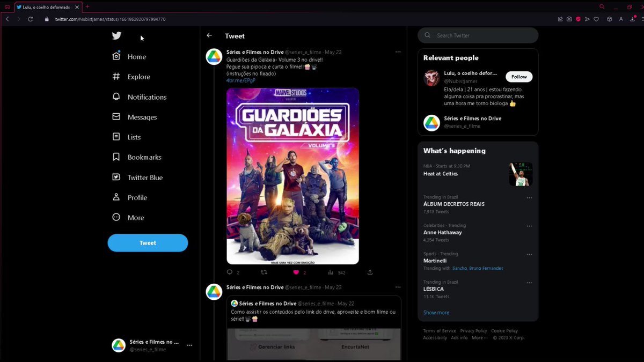Open the Terms of Service link
This screenshot has width=644, height=362.
pos(440,331)
